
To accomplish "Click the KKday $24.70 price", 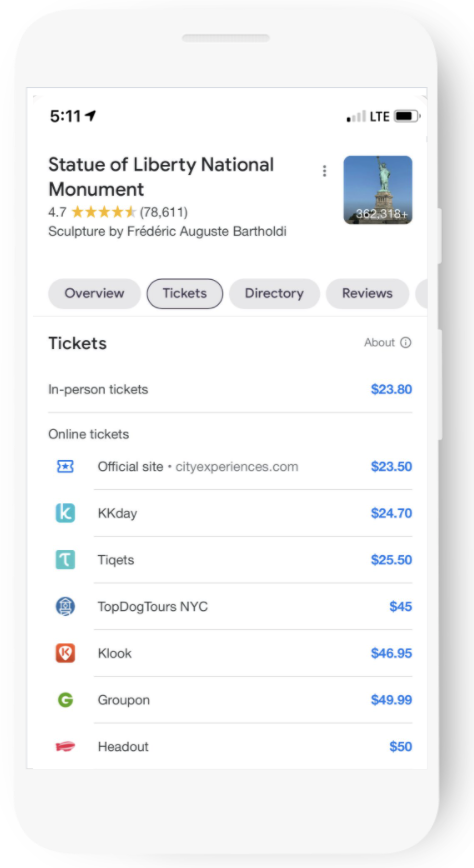I will (391, 513).
